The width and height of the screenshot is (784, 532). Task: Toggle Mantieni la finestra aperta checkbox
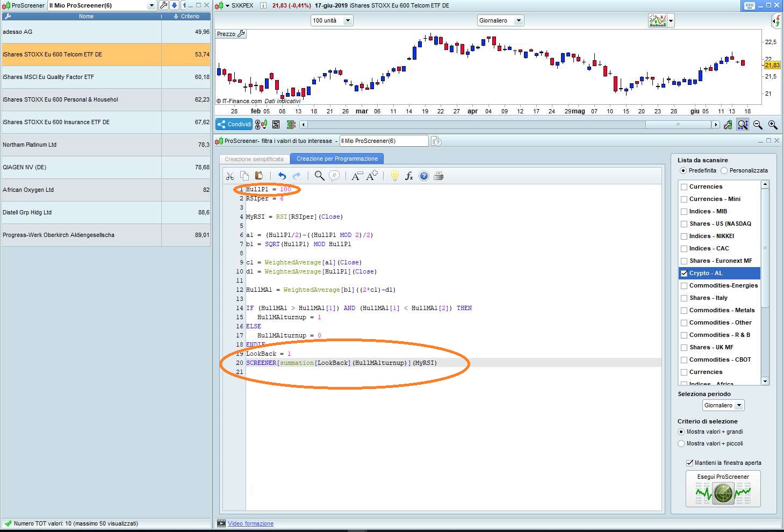(689, 463)
